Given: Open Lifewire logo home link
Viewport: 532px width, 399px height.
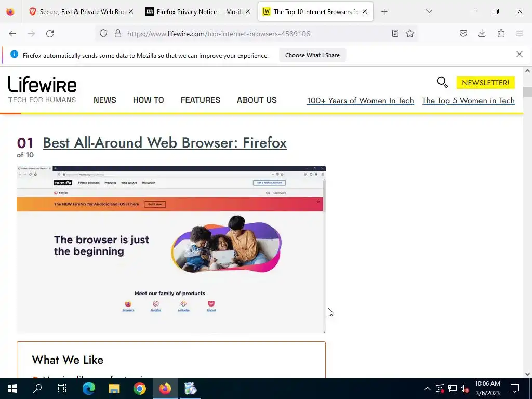Looking at the screenshot, I should pyautogui.click(x=43, y=89).
